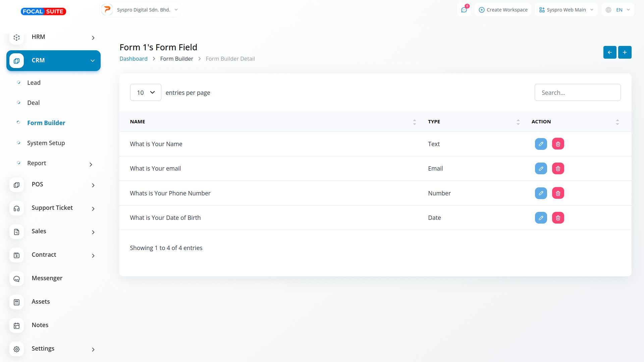Image resolution: width=644 pixels, height=362 pixels.
Task: Delete the 'What is Your email' field
Action: point(558,169)
